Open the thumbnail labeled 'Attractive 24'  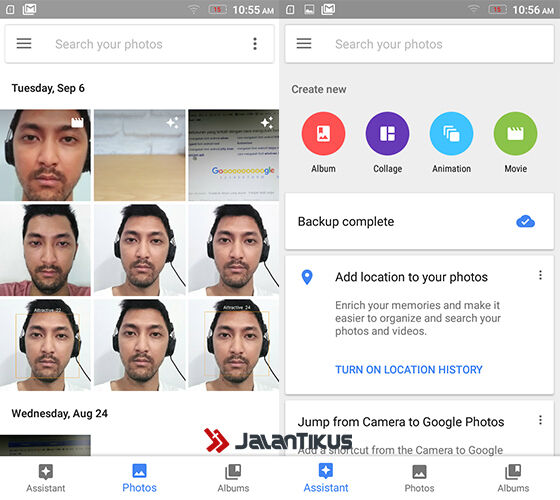click(234, 345)
